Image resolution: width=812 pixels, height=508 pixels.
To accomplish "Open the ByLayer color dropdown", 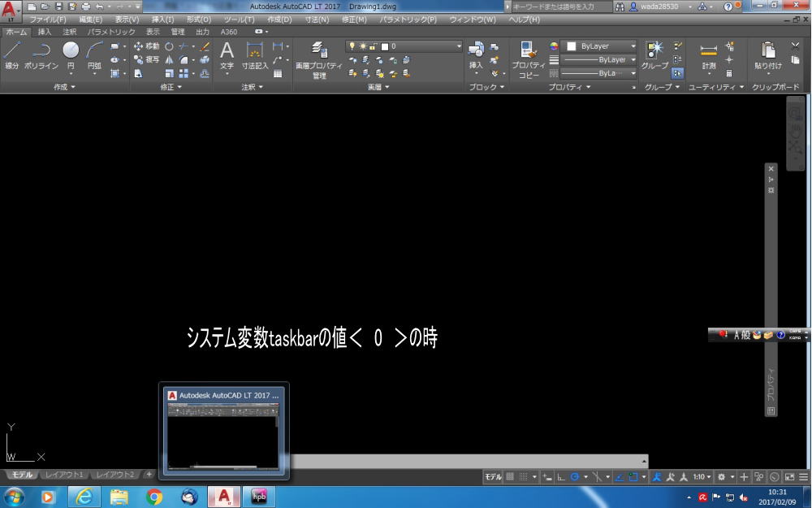I will pyautogui.click(x=600, y=46).
